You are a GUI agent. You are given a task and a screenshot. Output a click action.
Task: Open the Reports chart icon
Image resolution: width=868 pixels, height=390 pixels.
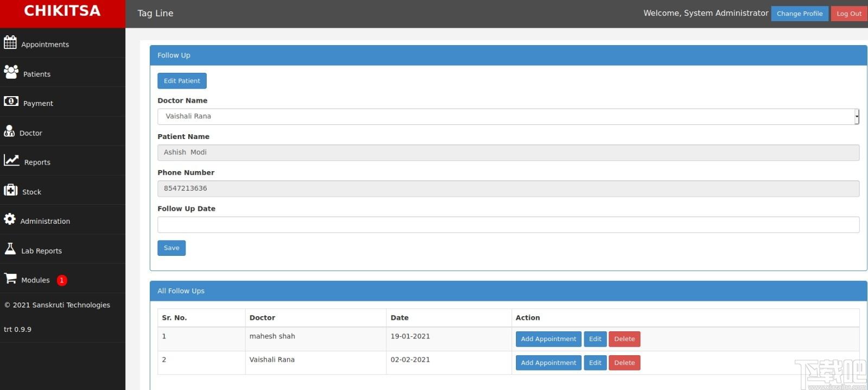point(11,160)
